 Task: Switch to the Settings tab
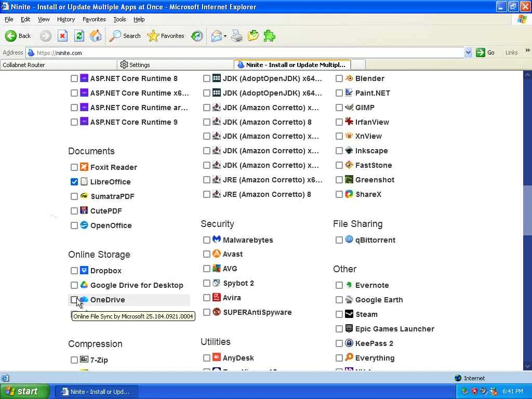pos(175,65)
